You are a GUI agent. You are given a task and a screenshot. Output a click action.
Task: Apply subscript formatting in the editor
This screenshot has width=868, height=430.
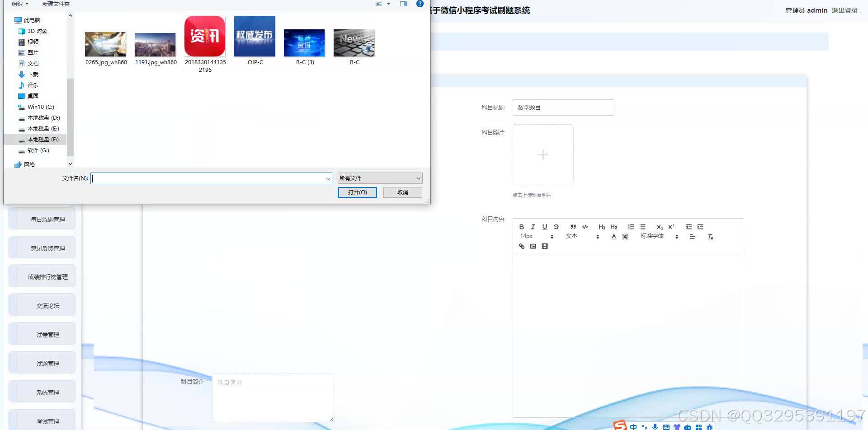click(660, 227)
